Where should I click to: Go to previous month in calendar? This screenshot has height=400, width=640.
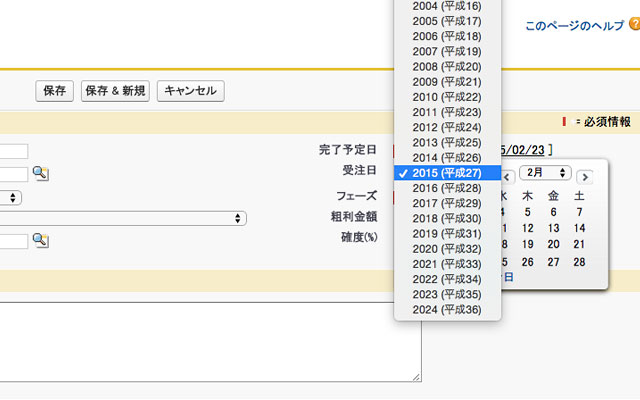point(507,177)
